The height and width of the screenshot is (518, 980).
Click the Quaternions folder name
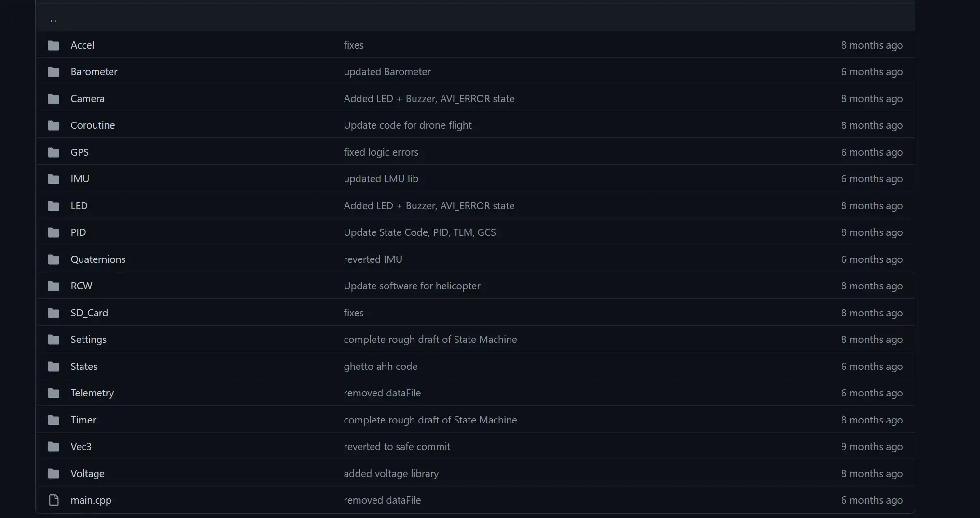coord(98,259)
